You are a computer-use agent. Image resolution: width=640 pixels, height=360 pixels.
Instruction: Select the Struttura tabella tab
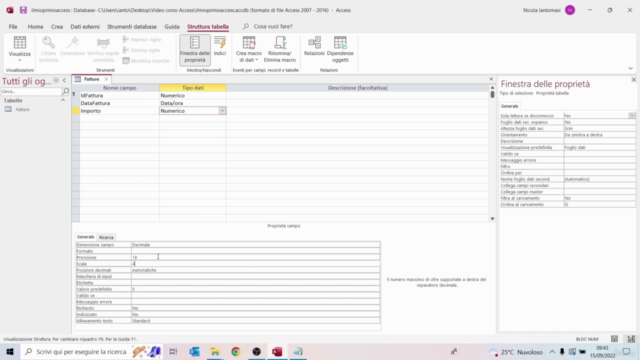click(x=208, y=27)
